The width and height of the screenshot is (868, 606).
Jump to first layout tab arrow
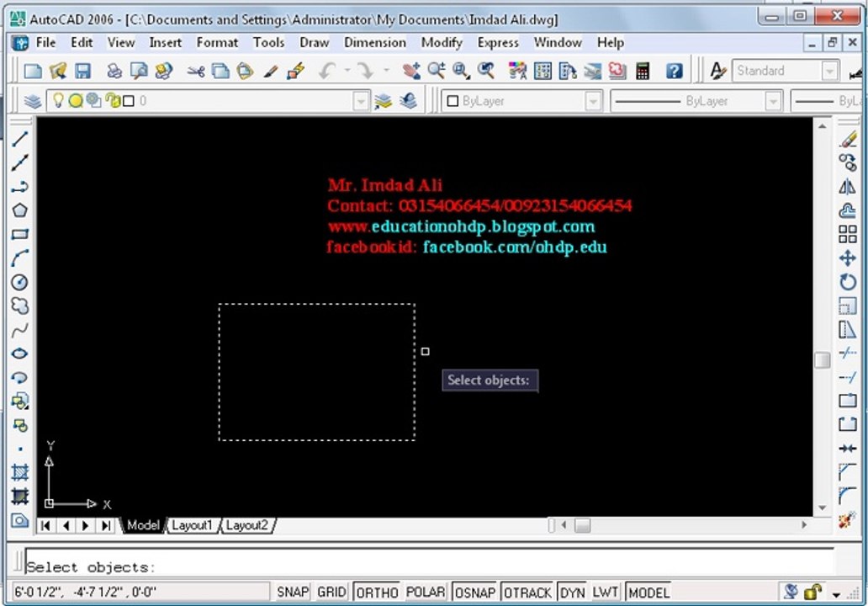[46, 525]
